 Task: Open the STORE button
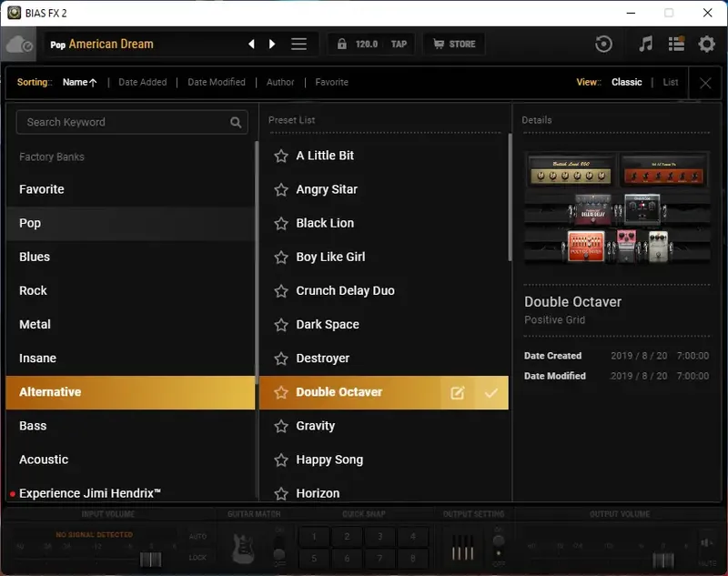click(x=454, y=44)
